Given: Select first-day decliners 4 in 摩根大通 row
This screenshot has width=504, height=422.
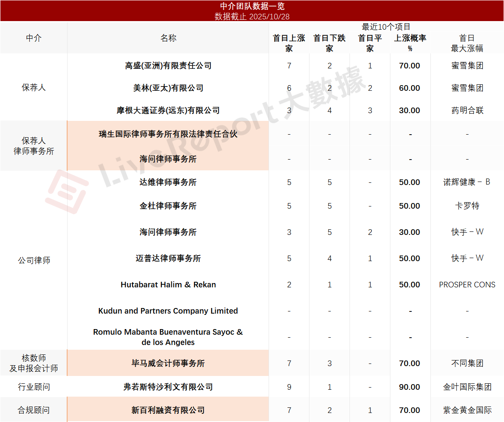Looking at the screenshot, I should (x=329, y=110).
